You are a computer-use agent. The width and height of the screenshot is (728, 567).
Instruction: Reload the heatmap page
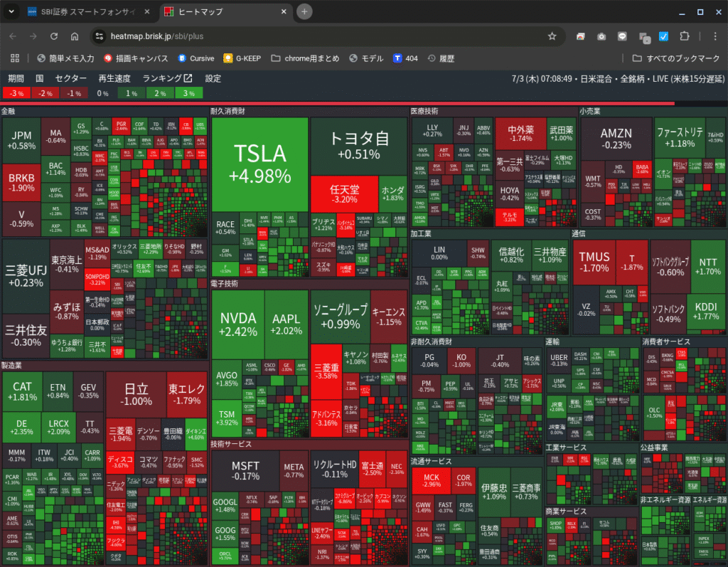54,36
